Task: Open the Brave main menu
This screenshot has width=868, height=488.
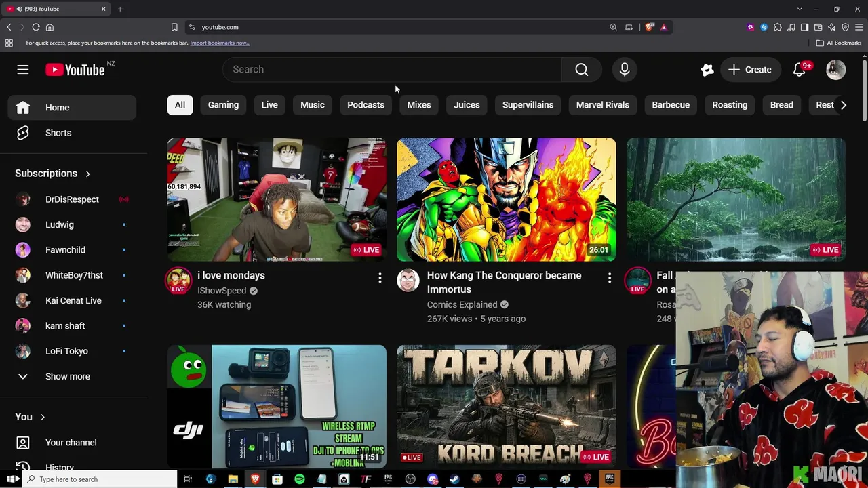Action: point(859,27)
